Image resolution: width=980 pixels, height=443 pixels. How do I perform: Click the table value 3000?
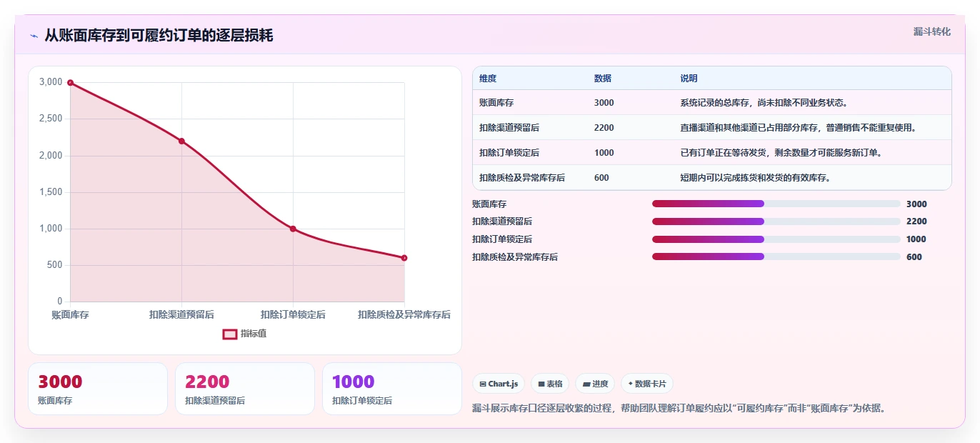coord(604,103)
